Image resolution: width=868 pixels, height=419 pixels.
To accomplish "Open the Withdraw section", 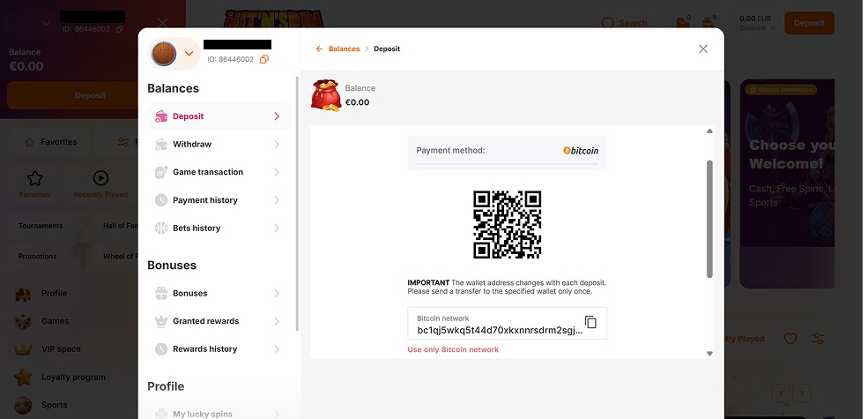I will pos(219,144).
